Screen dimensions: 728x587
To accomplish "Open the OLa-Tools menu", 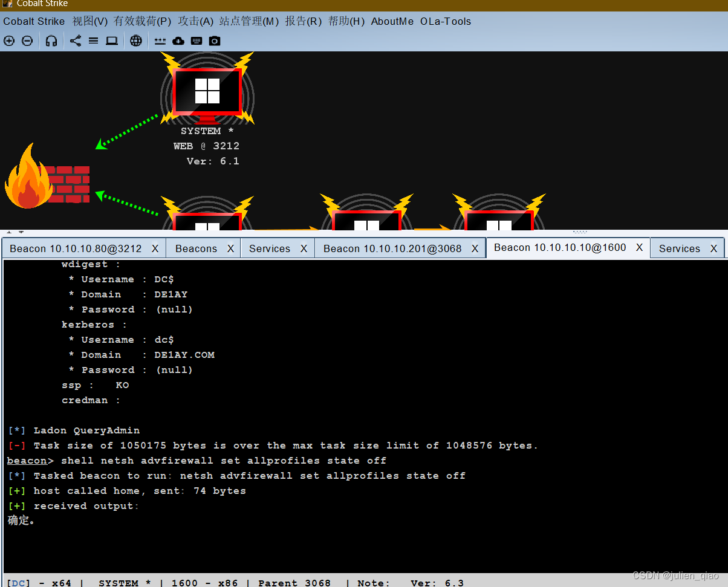I will coord(446,21).
